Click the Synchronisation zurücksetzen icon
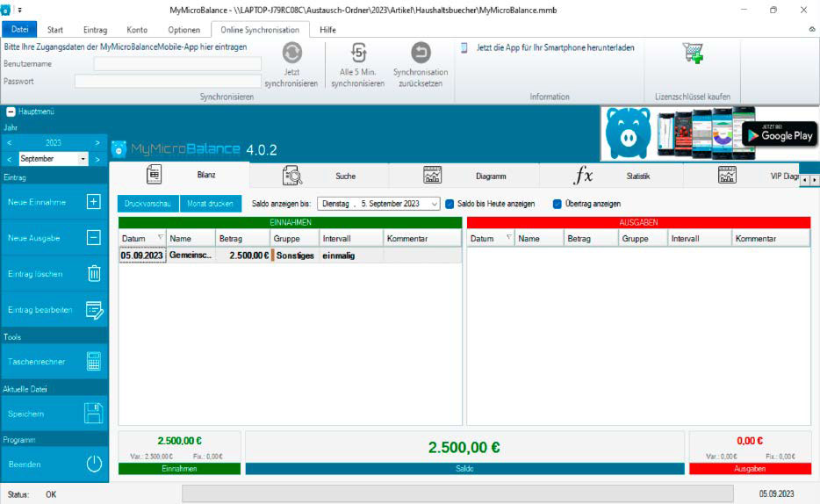The image size is (820, 504). click(x=421, y=53)
